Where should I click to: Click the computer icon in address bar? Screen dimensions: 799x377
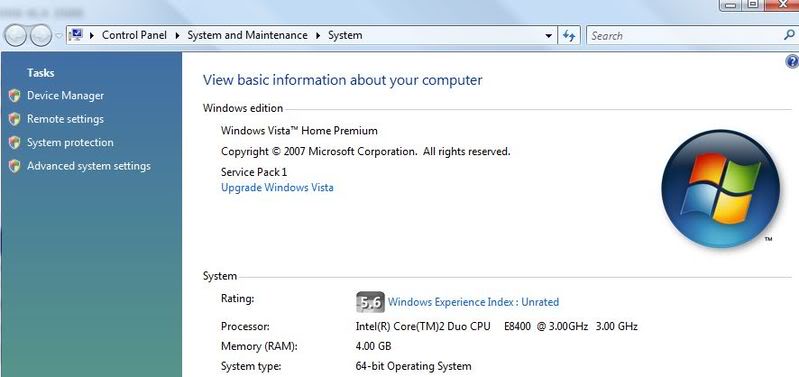tap(76, 35)
